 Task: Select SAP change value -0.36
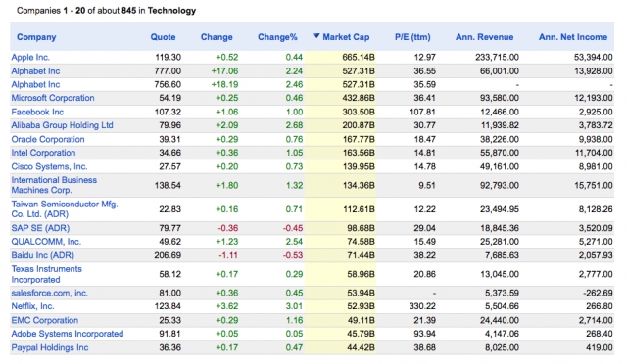point(228,228)
